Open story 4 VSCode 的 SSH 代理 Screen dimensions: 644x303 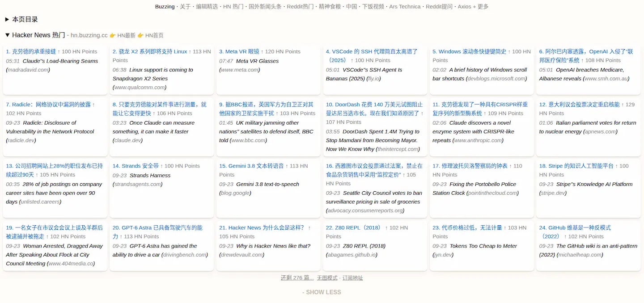[372, 56]
